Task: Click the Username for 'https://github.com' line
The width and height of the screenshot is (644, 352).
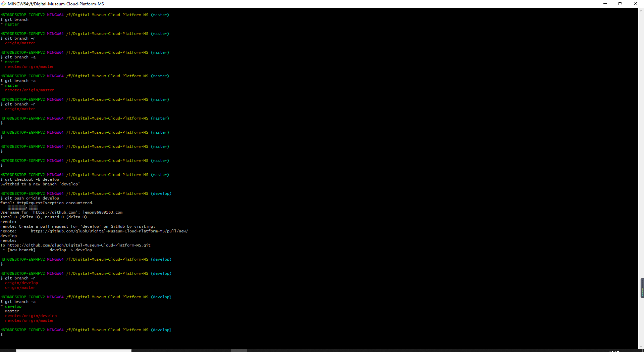Action: [x=61, y=212]
